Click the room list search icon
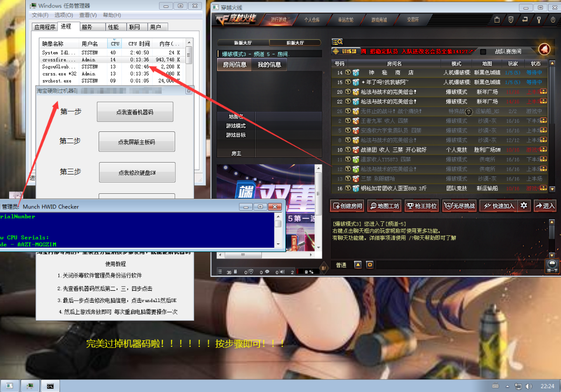Viewport: 561px width, 392px height. 337,42
